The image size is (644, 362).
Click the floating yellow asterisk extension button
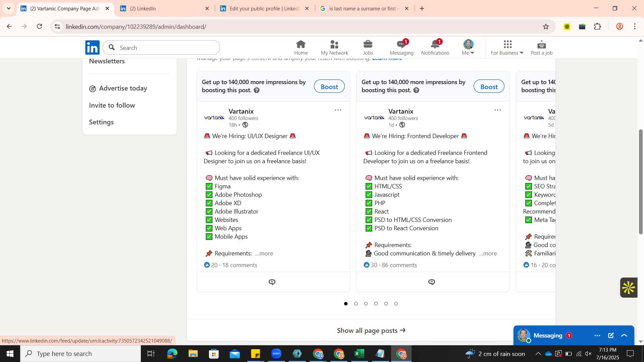pos(628,288)
